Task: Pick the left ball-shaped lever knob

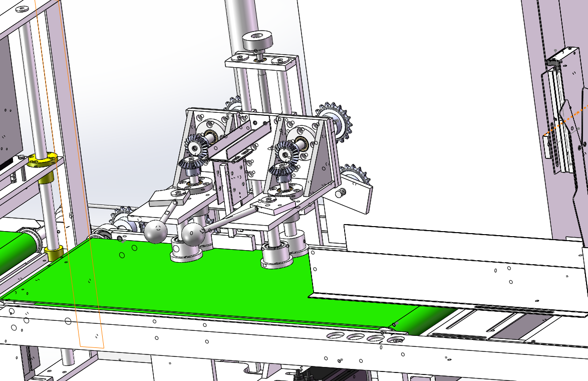Action: point(156,231)
